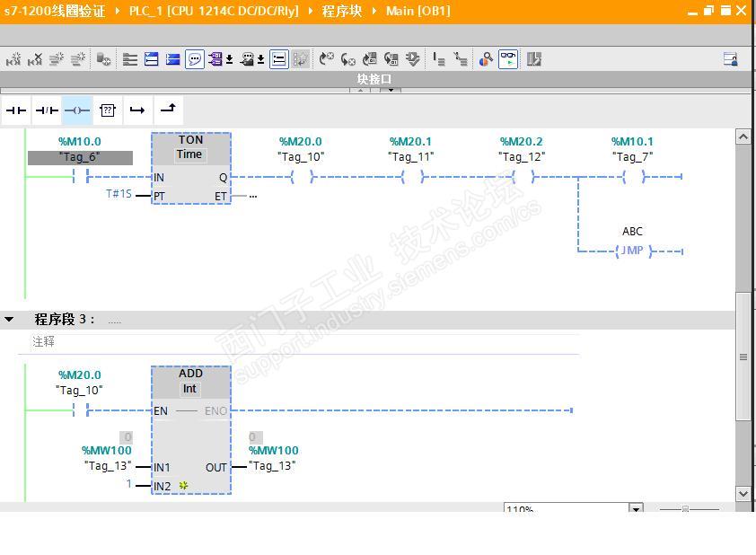The height and width of the screenshot is (555, 756).
Task: Click the second block-call update icon
Action: pyautogui.click(x=391, y=59)
